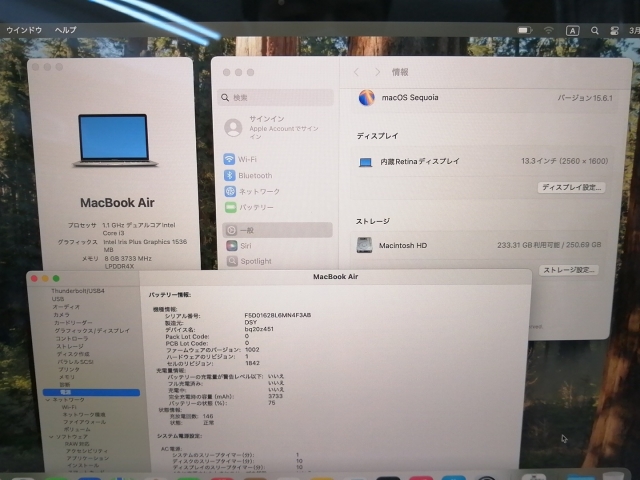Click the Apple Account avatar icon
The image size is (640, 480).
(x=233, y=127)
